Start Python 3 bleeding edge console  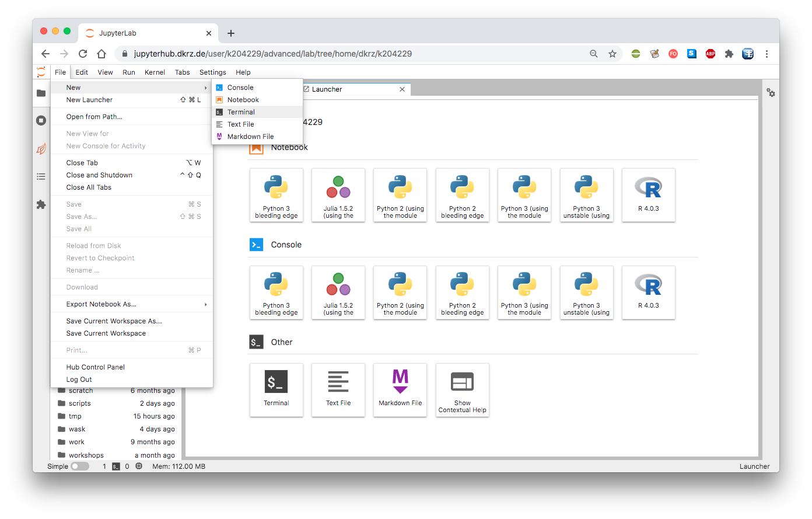[x=276, y=292]
